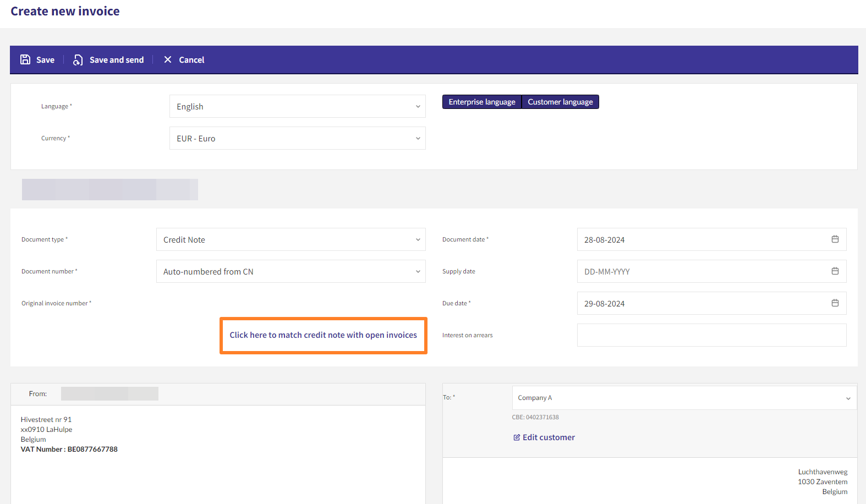Click the Enterprise language button

pyautogui.click(x=482, y=102)
